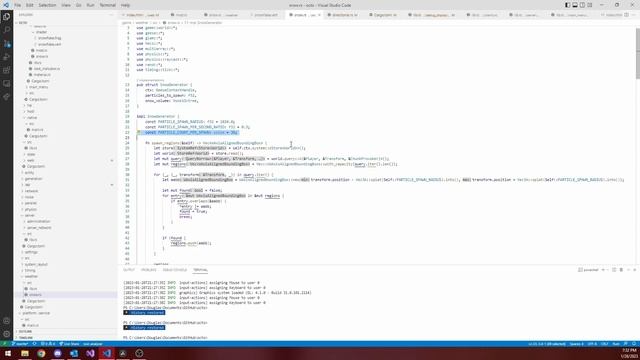The image size is (640, 360).
Task: Open the Accounts icon in the activity bar
Action: pyautogui.click(x=7, y=321)
